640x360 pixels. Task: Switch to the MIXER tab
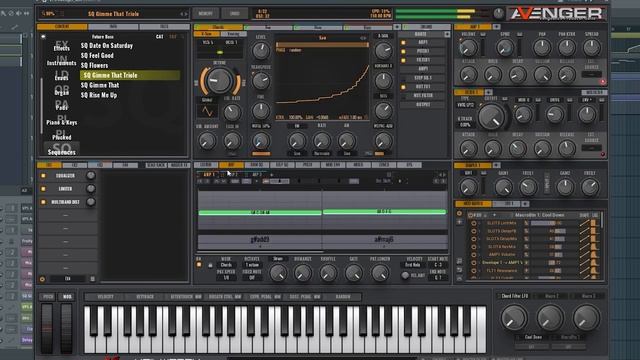point(358,165)
